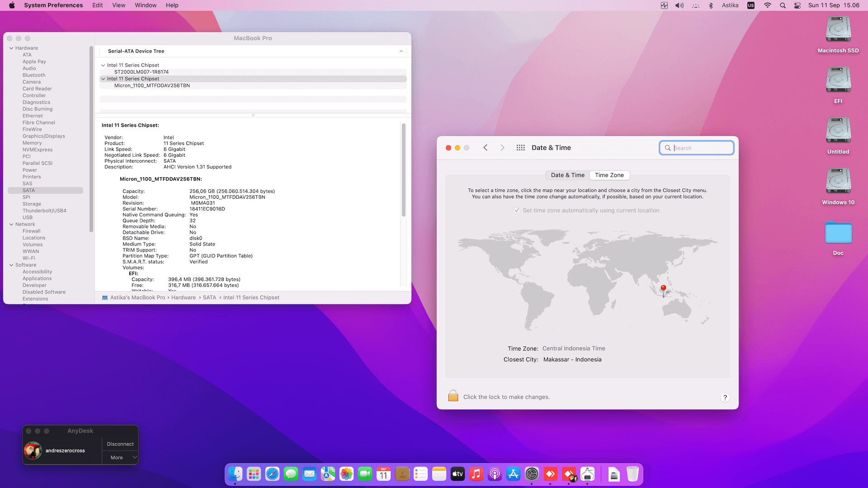The height and width of the screenshot is (488, 868).
Task: Open Date & Time help via question mark
Action: pyautogui.click(x=725, y=398)
